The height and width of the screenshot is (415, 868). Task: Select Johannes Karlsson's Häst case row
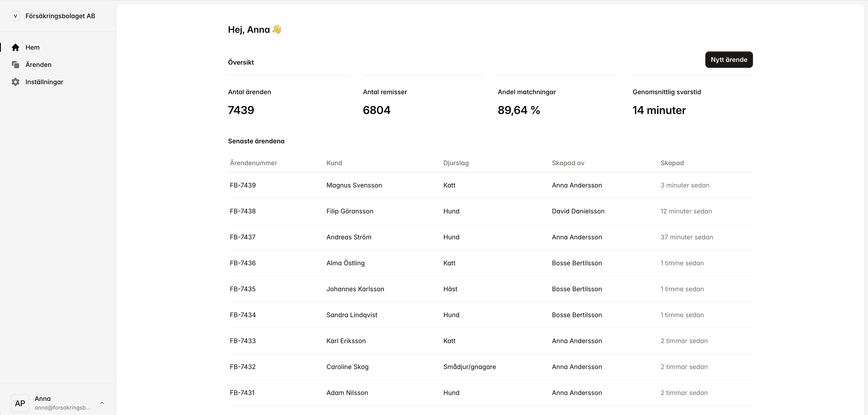point(355,289)
